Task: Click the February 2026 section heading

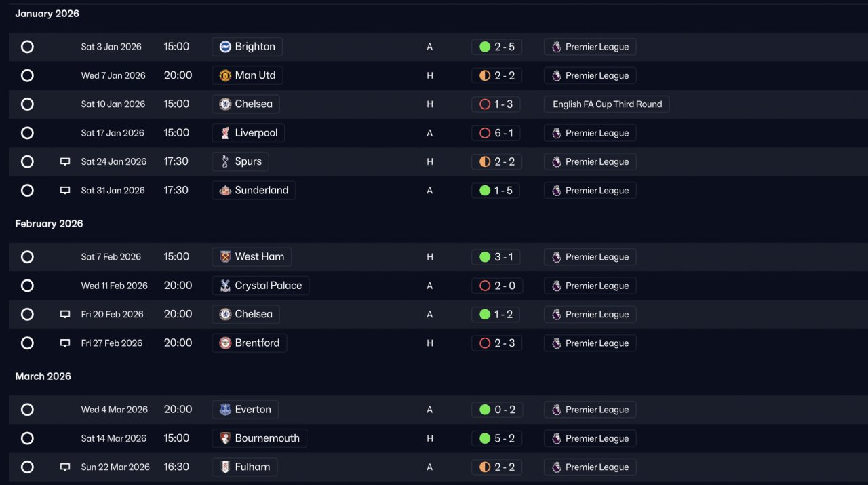Action: (49, 223)
